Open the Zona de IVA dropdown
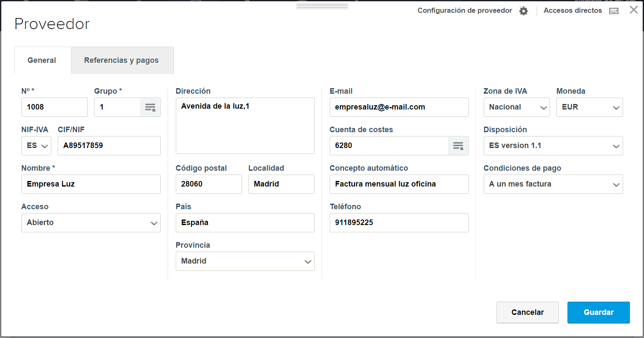Screen dimensions: 644x338 [x=517, y=107]
